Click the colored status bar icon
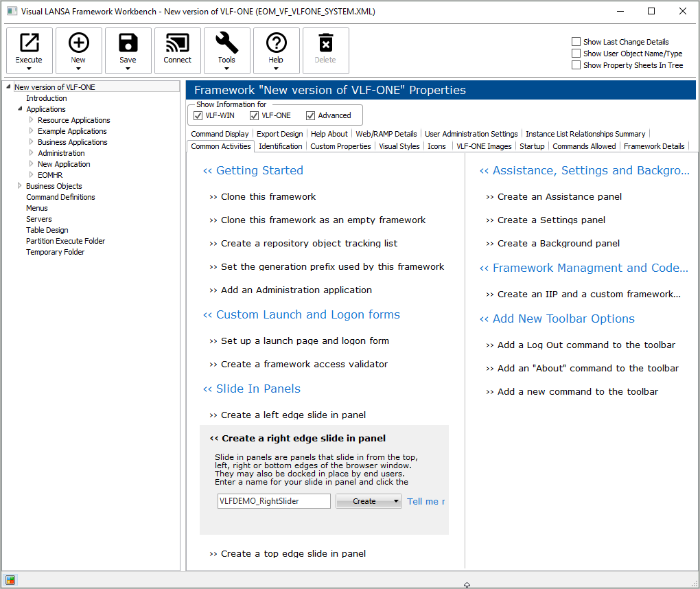Image resolution: width=700 pixels, height=589 pixels. coord(10,580)
